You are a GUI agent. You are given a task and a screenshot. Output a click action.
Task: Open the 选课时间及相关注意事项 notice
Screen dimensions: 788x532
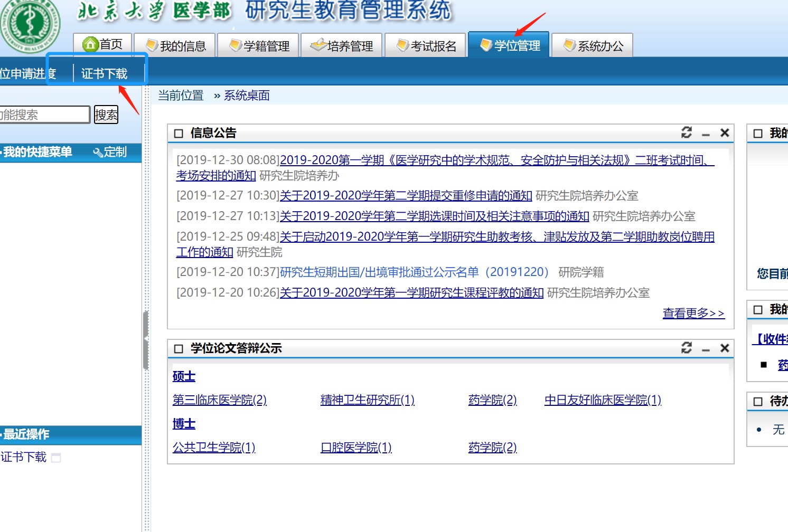tap(434, 216)
